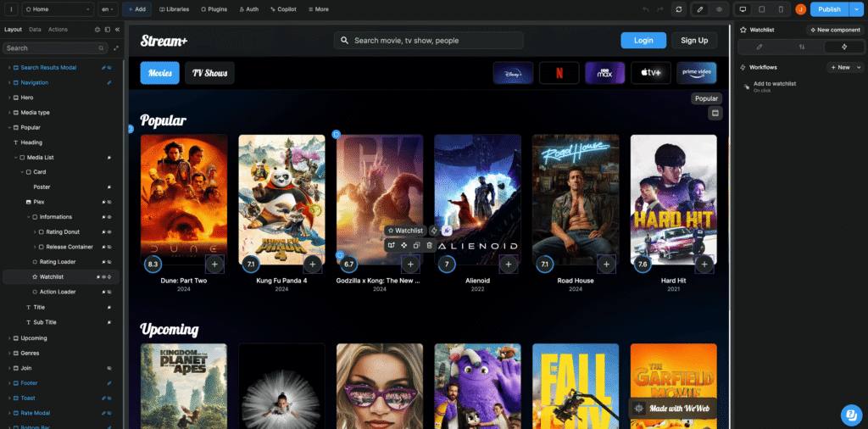Open the orange user avatar

[x=800, y=9]
